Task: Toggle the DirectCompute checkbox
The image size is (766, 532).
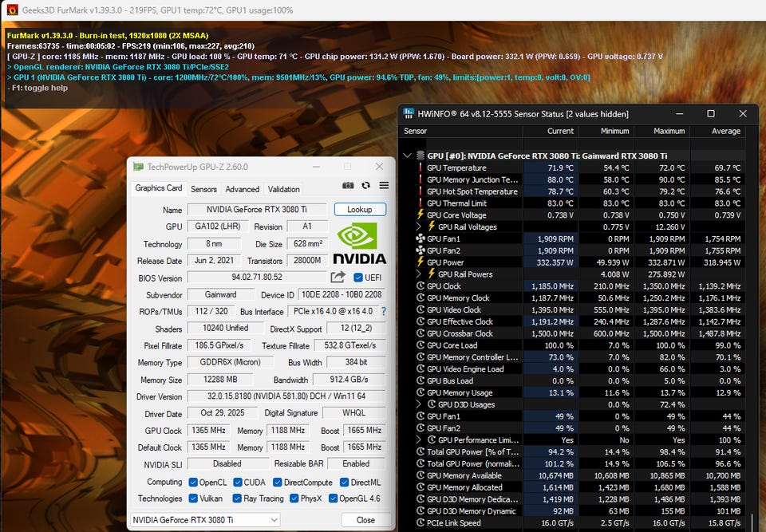Action: pos(278,483)
